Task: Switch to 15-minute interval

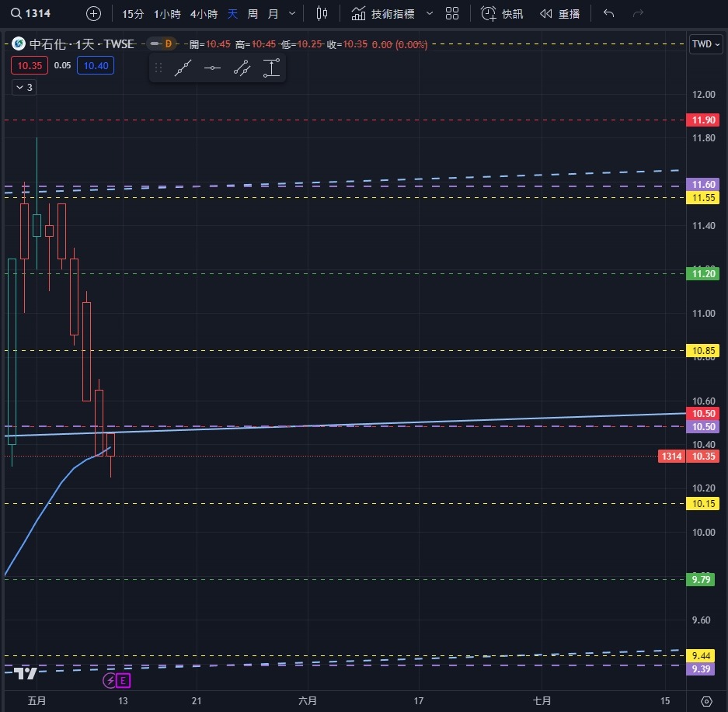Action: (x=133, y=13)
